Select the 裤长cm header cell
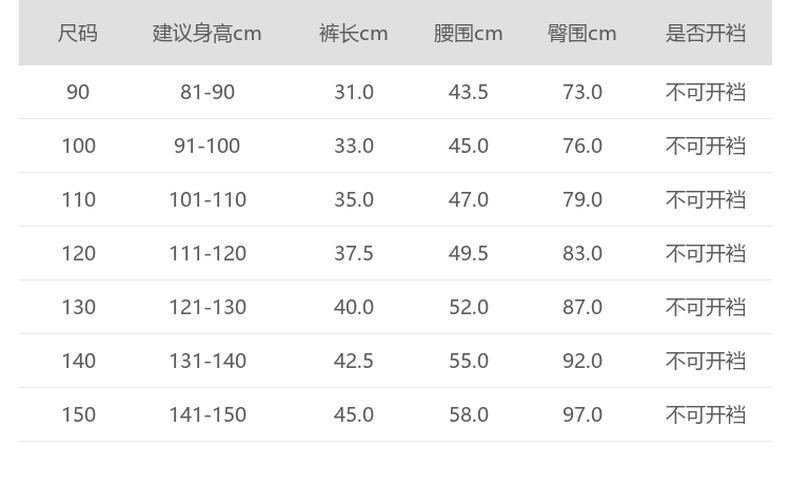 (353, 33)
